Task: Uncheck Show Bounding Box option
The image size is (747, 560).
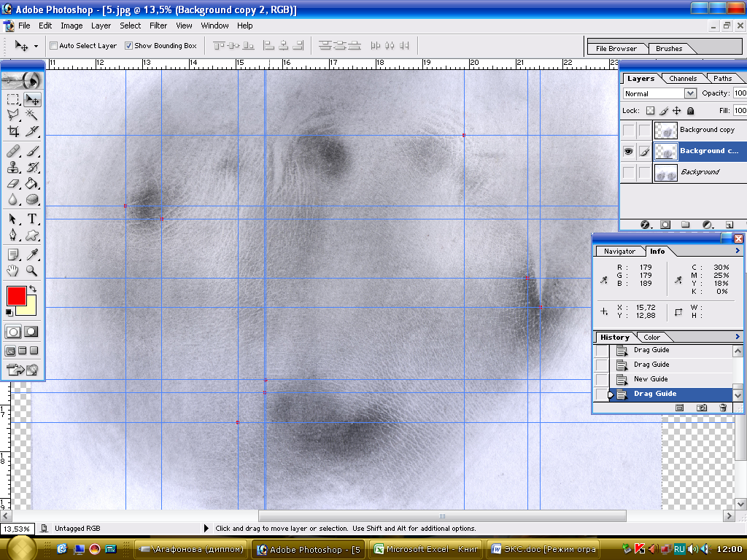Action: tap(128, 45)
